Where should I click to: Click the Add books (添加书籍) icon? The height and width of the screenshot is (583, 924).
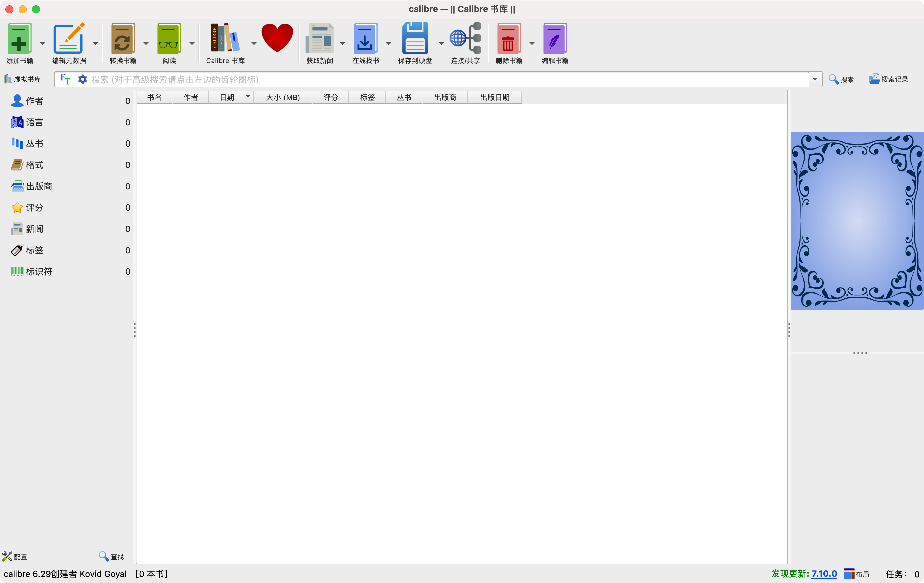tap(19, 38)
